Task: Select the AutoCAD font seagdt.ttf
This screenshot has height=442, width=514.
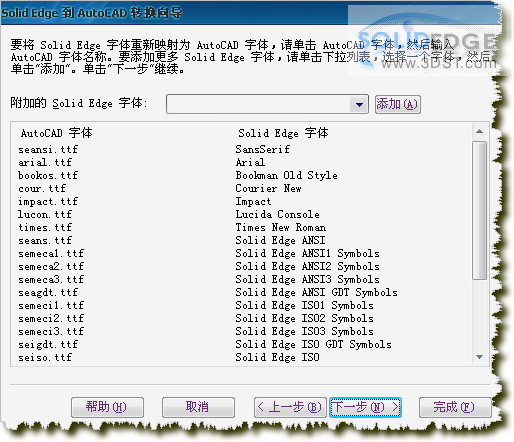Action: coord(48,292)
